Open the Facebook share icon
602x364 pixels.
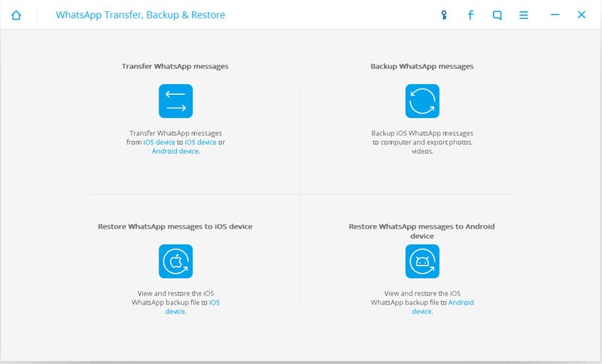click(x=471, y=15)
